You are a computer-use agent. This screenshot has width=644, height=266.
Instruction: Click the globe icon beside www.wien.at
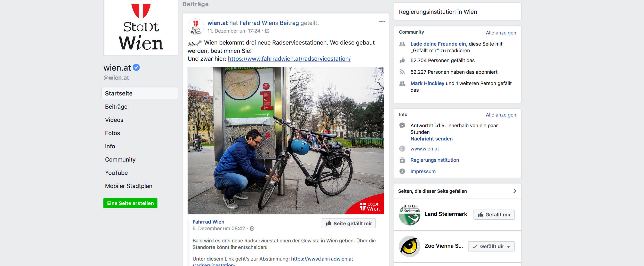click(402, 149)
